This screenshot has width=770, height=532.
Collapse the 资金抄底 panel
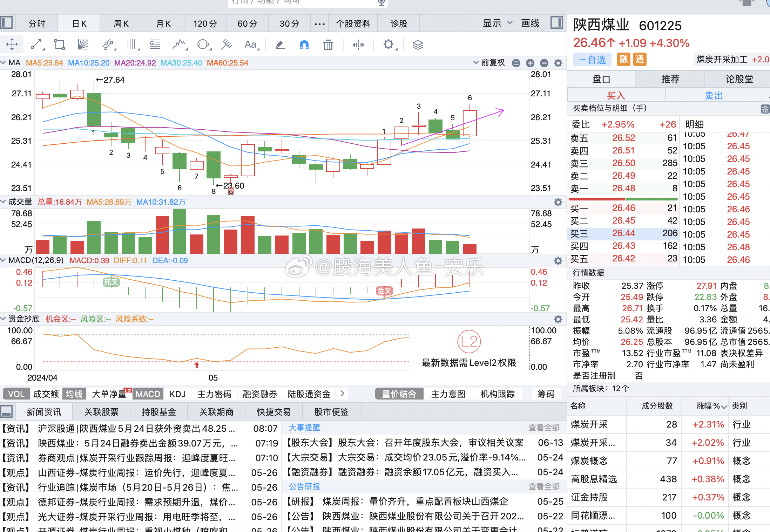click(3, 319)
